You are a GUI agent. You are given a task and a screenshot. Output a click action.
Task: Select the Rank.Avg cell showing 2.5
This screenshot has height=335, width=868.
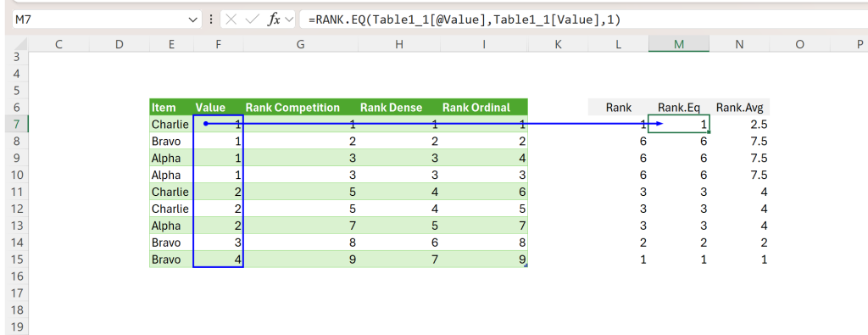[x=739, y=124]
